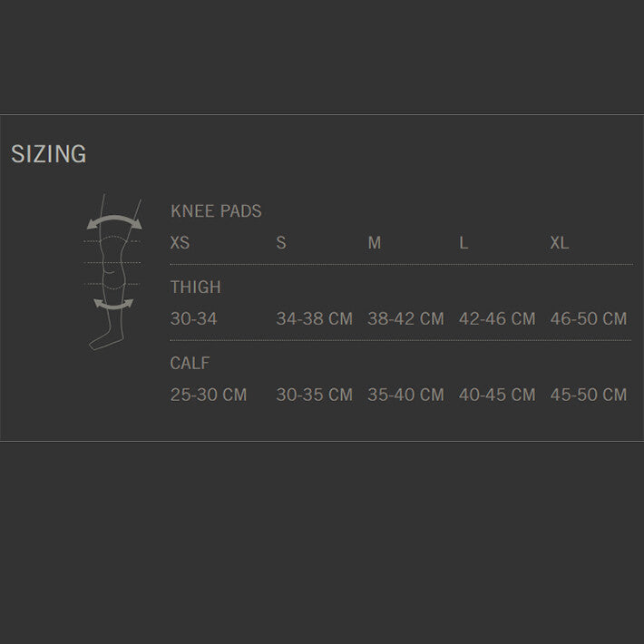Click calf value 25-30 CM
Screen dimensions: 644x644
209,395
